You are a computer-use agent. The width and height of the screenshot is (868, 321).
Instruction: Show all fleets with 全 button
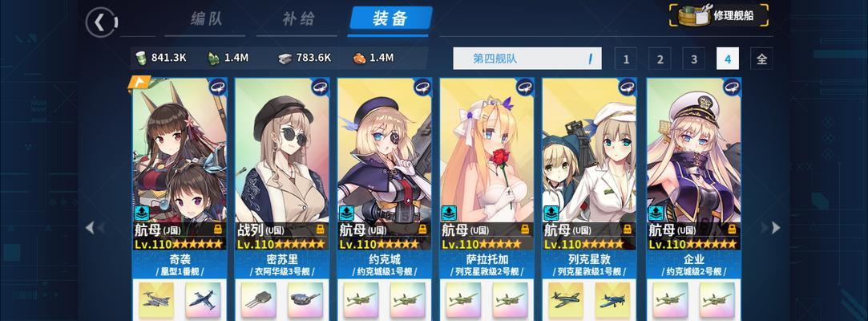click(761, 59)
